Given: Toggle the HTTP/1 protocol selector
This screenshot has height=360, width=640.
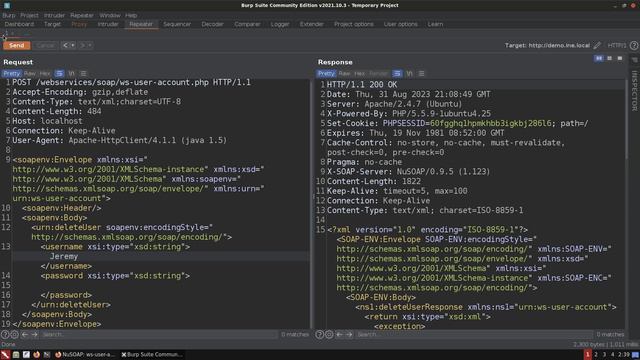Looking at the screenshot, I should click(x=617, y=45).
